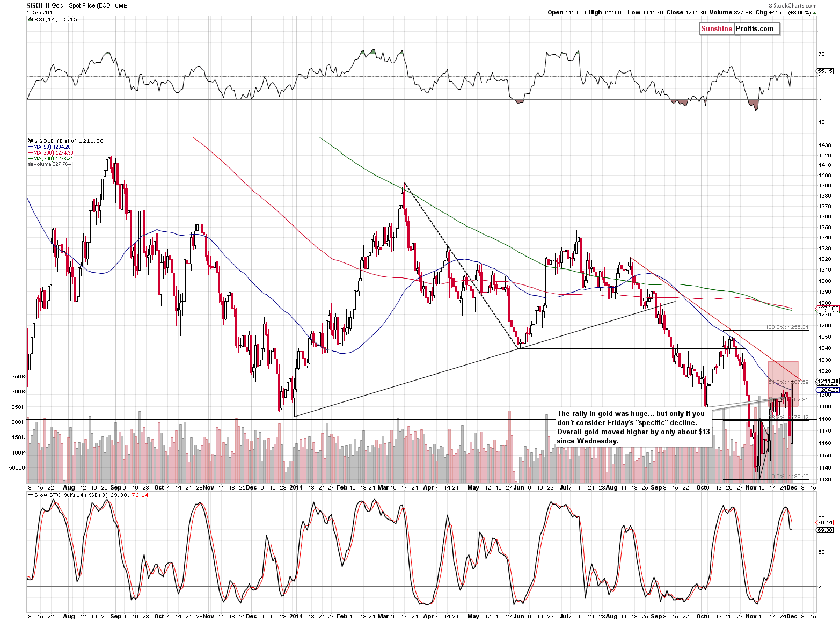Screen dimensions: 840x621
Task: Click the 1204.20 price tag on right axis
Action: pyautogui.click(x=829, y=390)
